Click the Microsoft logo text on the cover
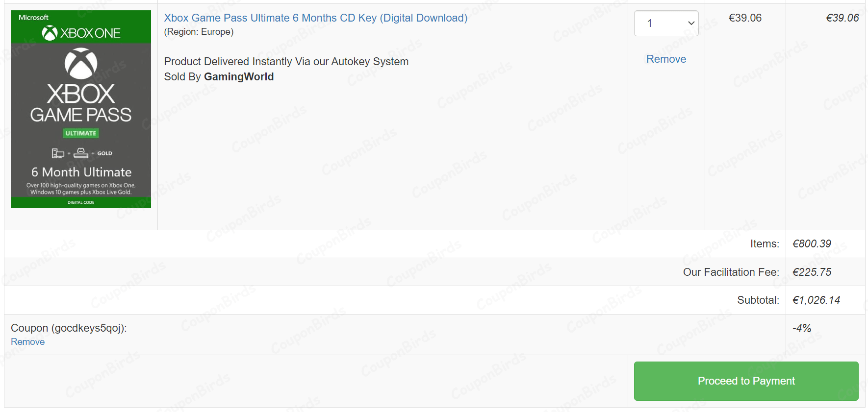 33,18
